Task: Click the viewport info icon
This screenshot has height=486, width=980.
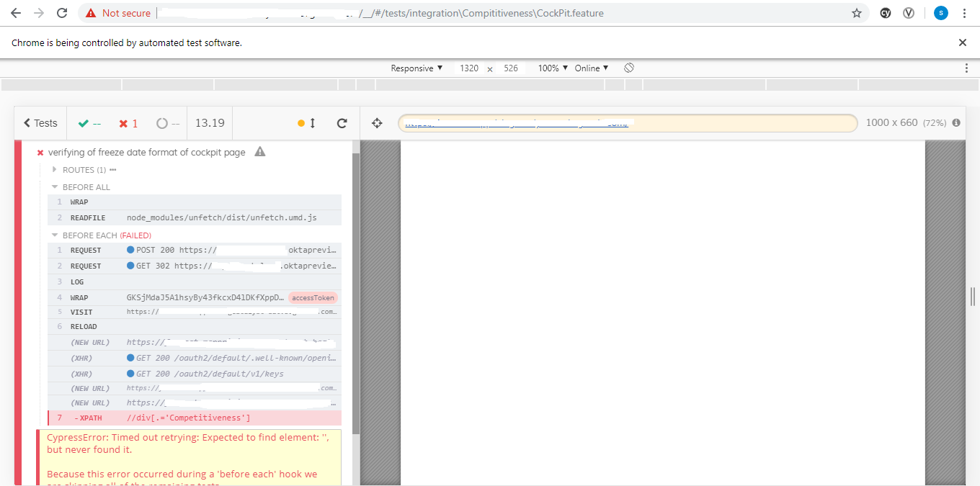Action: 956,122
